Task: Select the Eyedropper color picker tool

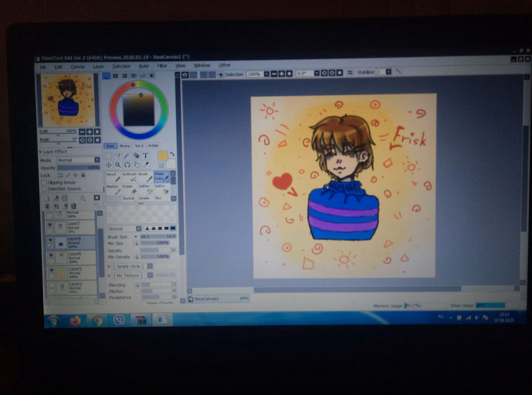Action: (x=146, y=165)
